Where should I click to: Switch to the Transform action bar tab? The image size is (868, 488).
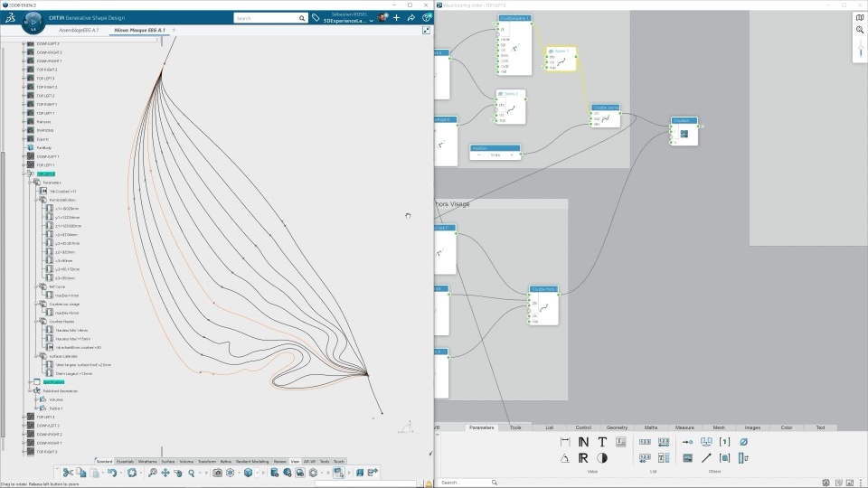pyautogui.click(x=206, y=461)
